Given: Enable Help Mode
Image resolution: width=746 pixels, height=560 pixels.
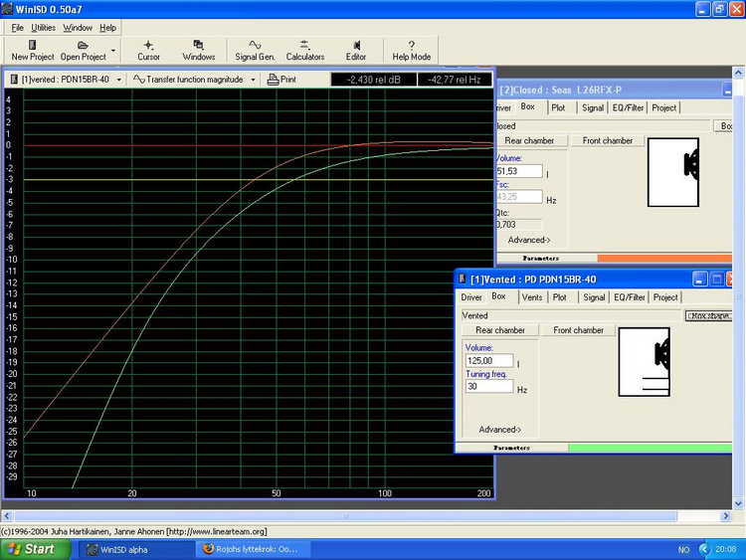Looking at the screenshot, I should click(411, 50).
